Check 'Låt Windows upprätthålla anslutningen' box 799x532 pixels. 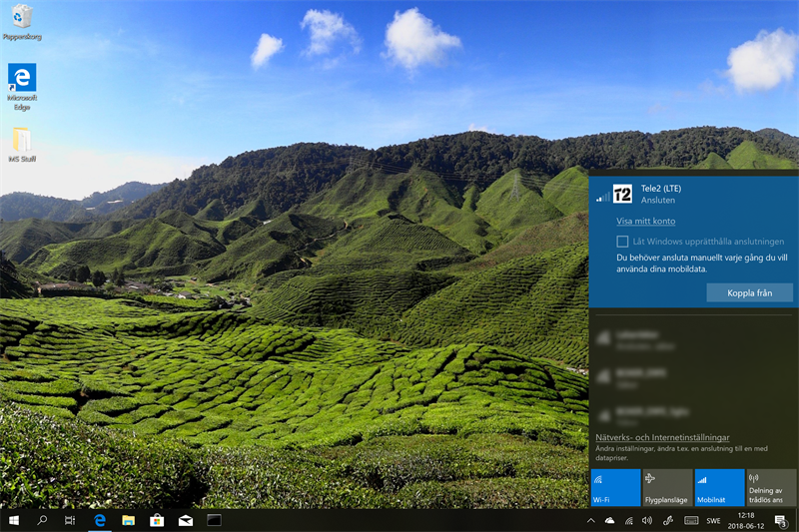(x=622, y=242)
